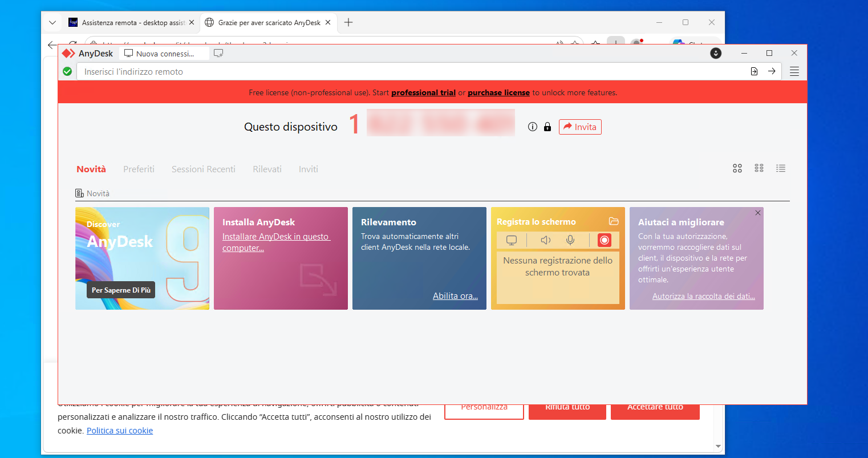Click the lock icon for unattended access
868x458 pixels.
coord(547,127)
